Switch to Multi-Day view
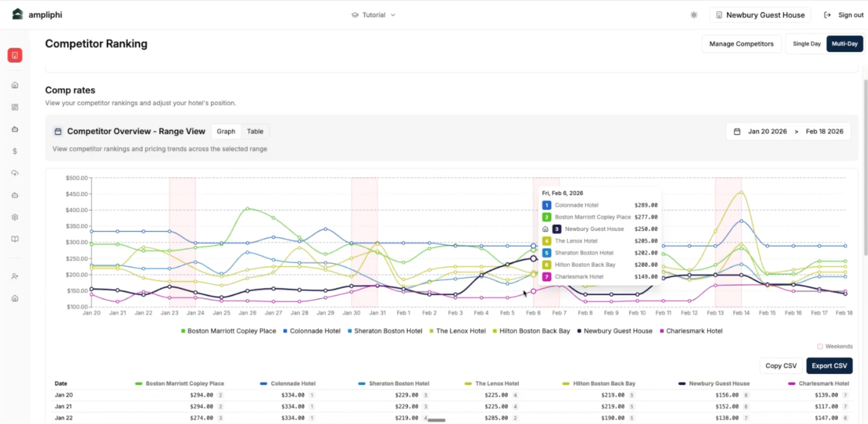868x424 pixels. click(844, 43)
